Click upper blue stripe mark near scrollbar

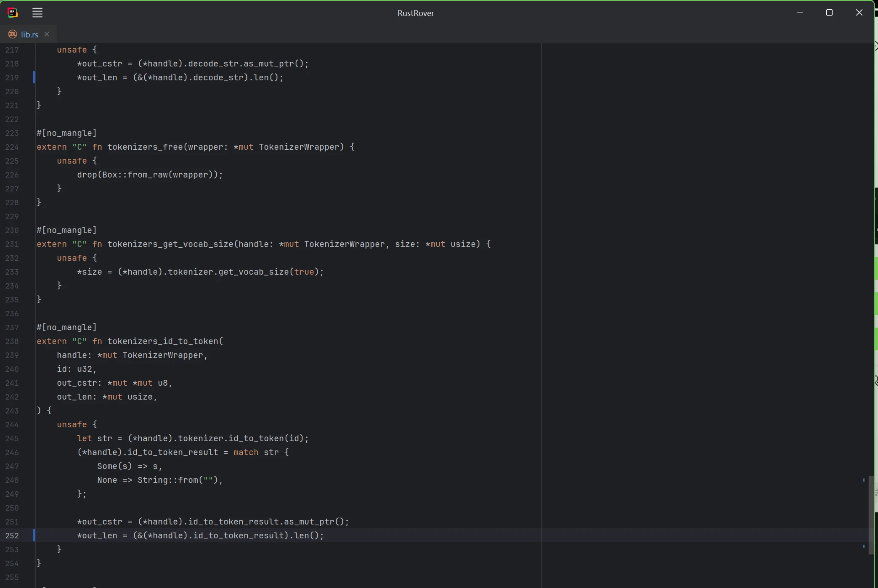click(864, 480)
